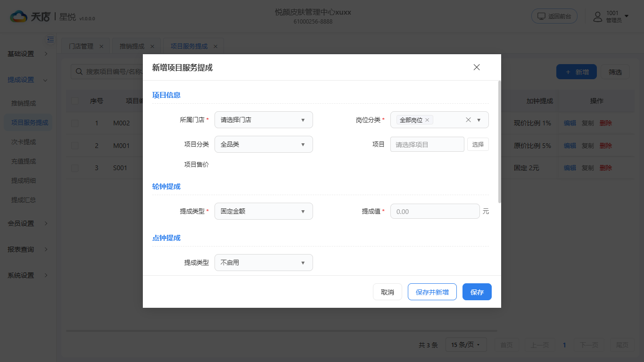Open the 所属门店 dropdown
This screenshot has height=362, width=644.
click(x=264, y=120)
